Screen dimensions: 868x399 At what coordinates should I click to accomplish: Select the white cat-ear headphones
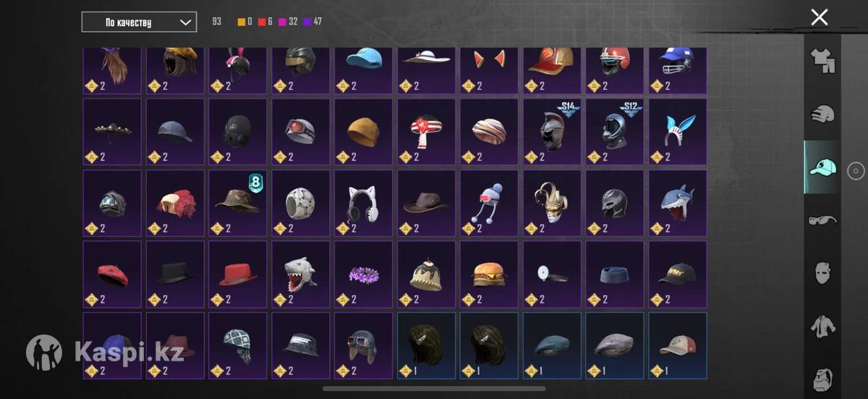(x=363, y=203)
